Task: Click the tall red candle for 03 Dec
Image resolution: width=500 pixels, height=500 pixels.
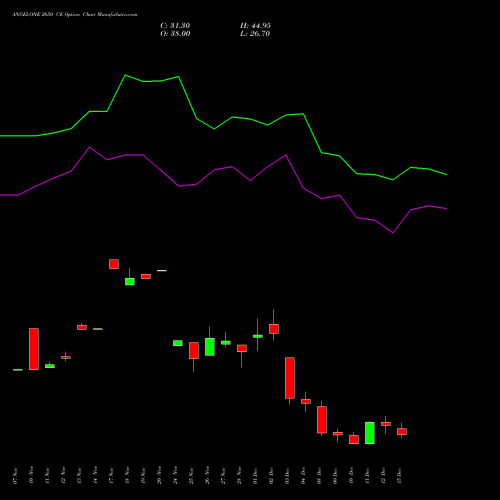Action: point(290,378)
